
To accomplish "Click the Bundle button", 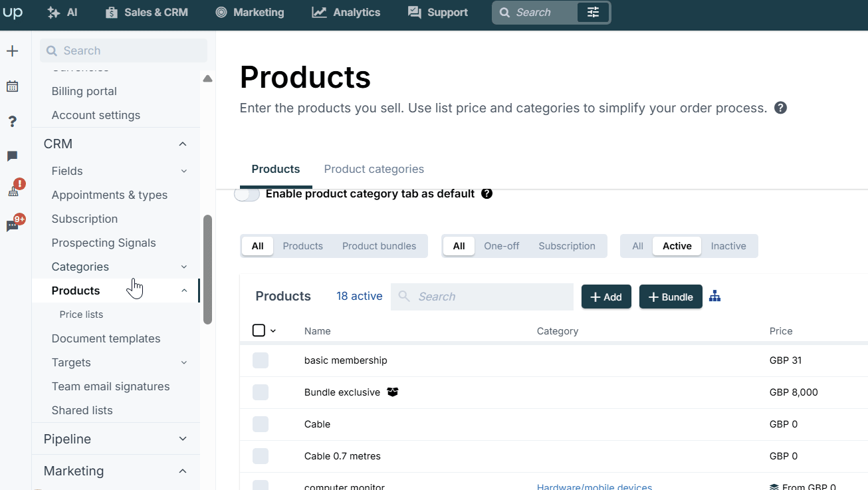I will (671, 297).
